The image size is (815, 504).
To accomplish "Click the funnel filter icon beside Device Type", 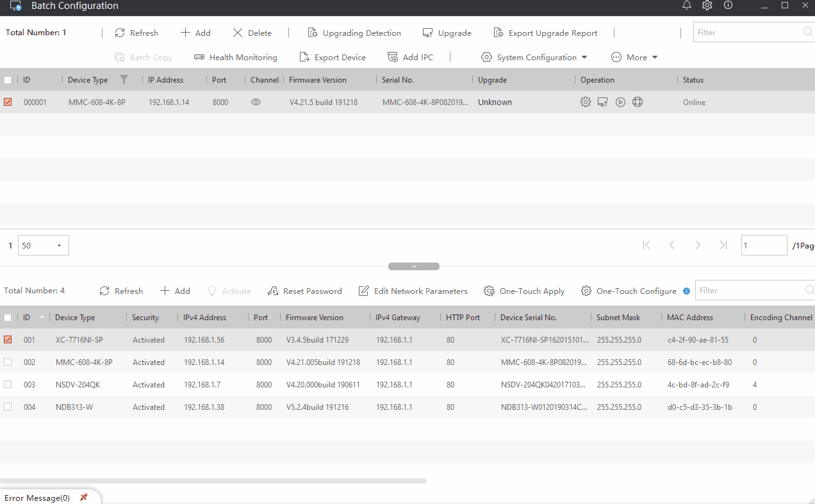I will (124, 80).
